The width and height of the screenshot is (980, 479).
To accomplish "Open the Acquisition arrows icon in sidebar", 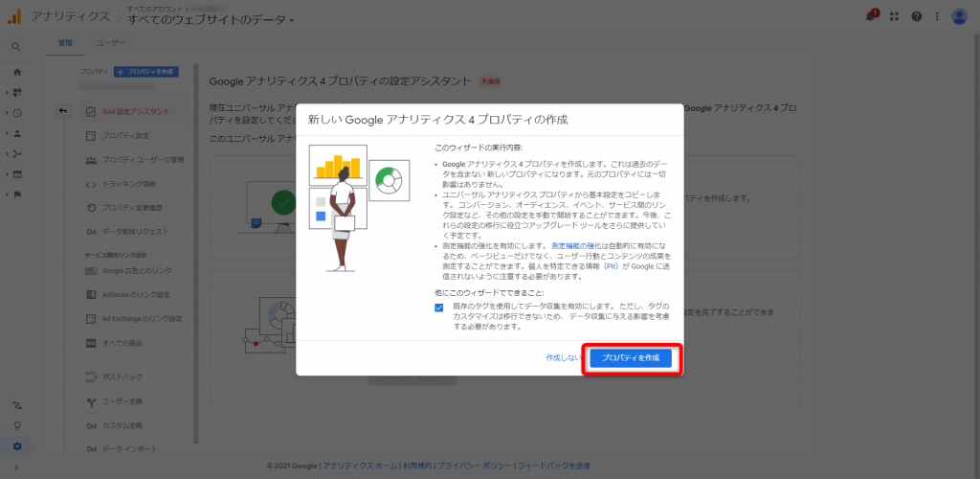I will (x=17, y=154).
